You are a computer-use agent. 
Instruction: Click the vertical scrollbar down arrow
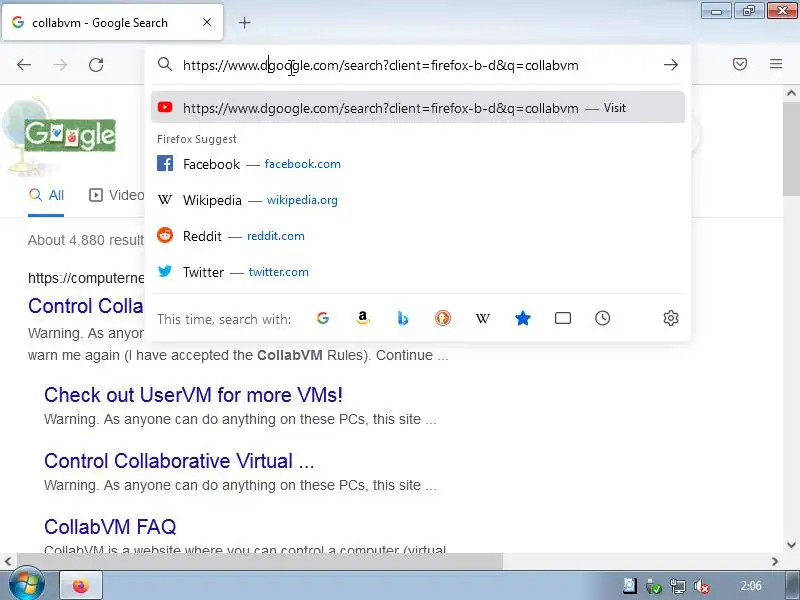[x=791, y=545]
